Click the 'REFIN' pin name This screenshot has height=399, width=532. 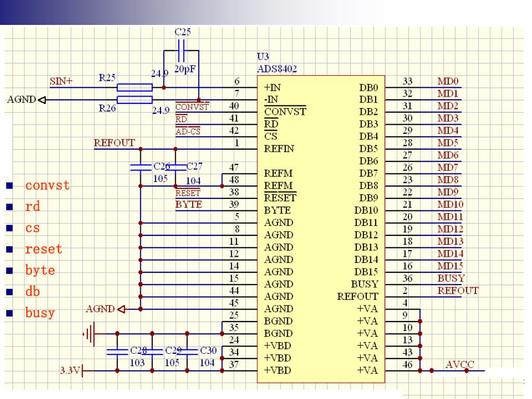click(279, 149)
